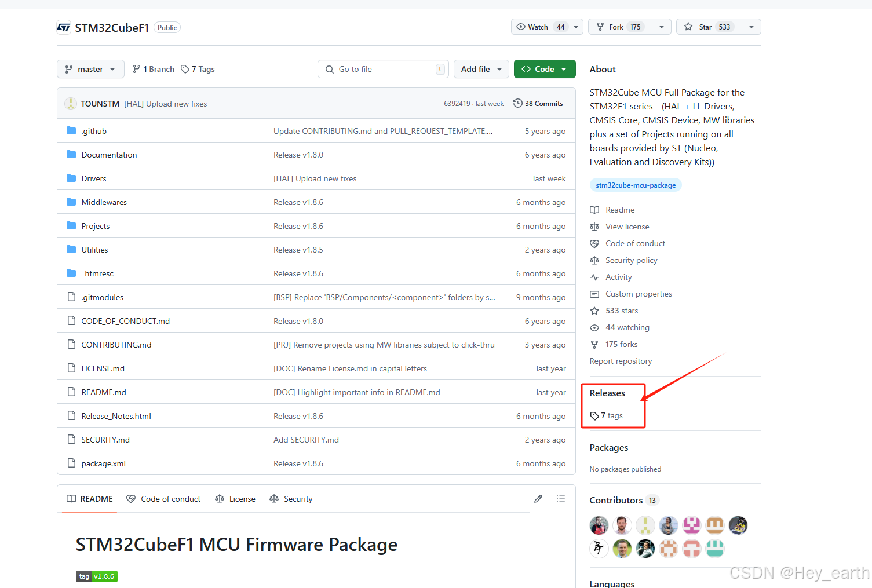872x588 pixels.
Task: Open the Add file dropdown
Action: pos(481,69)
